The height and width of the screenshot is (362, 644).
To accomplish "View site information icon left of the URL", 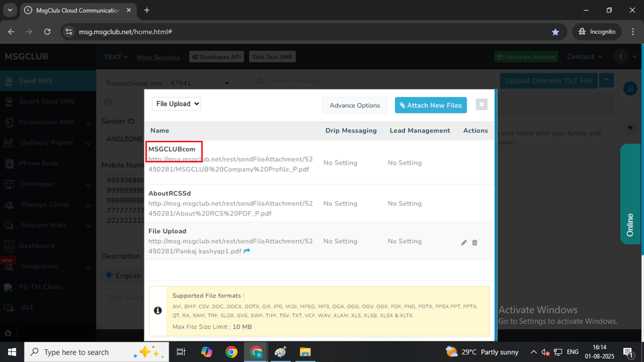I will pyautogui.click(x=69, y=31).
